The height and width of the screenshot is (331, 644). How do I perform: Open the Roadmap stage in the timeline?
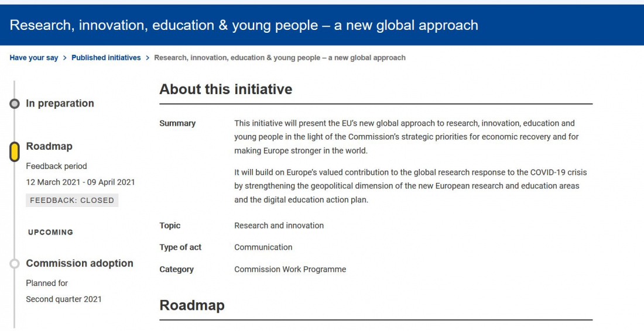(x=49, y=146)
